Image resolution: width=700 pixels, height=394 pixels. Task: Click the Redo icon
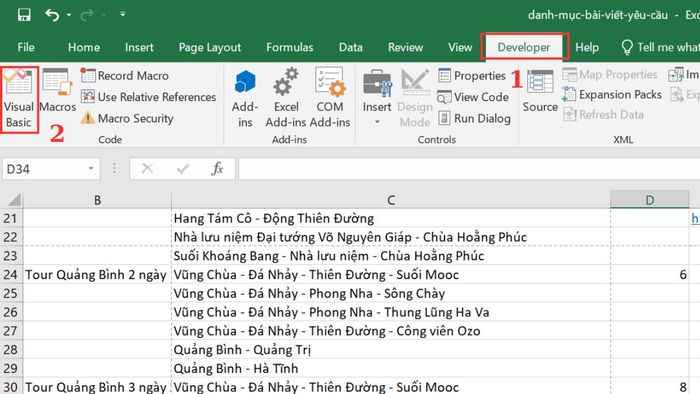point(87,15)
